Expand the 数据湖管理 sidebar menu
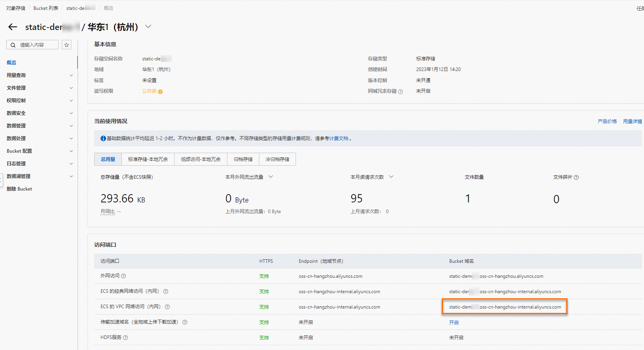 pos(71,176)
